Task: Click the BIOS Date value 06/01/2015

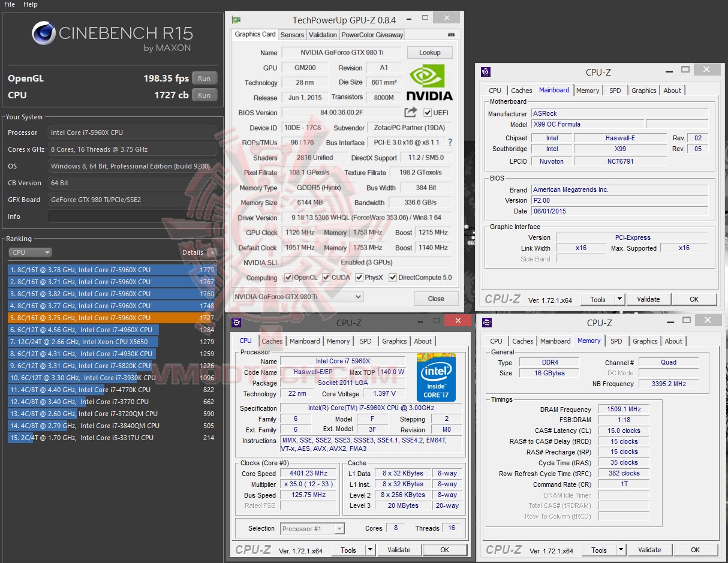Action: pyautogui.click(x=619, y=211)
